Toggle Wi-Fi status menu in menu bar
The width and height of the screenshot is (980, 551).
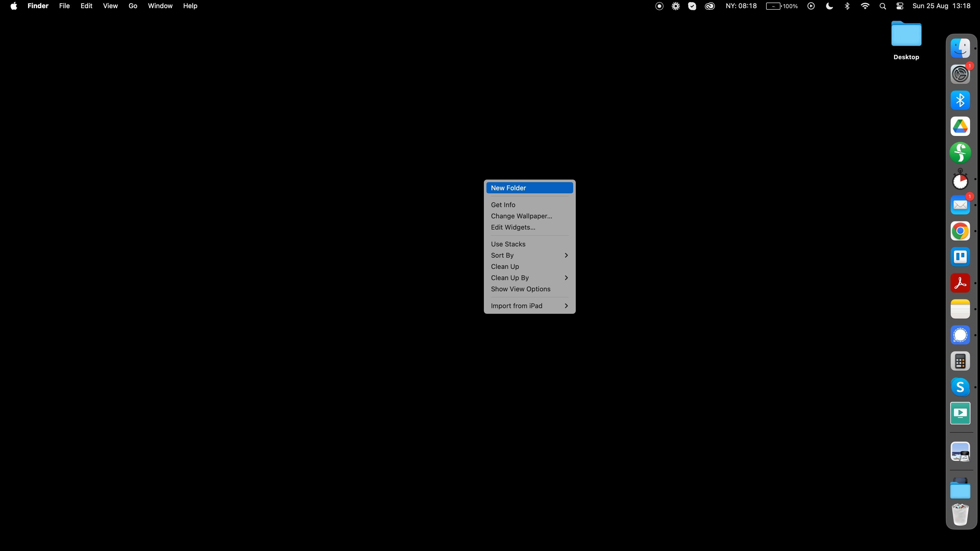point(865,6)
